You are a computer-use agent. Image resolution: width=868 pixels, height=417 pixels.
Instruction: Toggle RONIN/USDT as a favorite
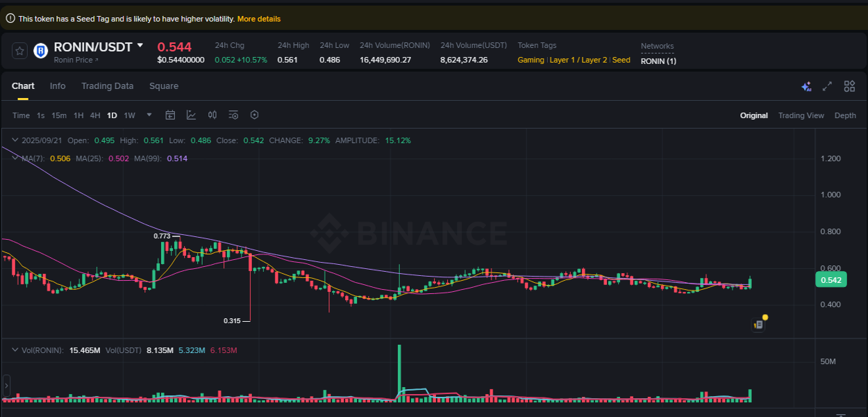18,50
